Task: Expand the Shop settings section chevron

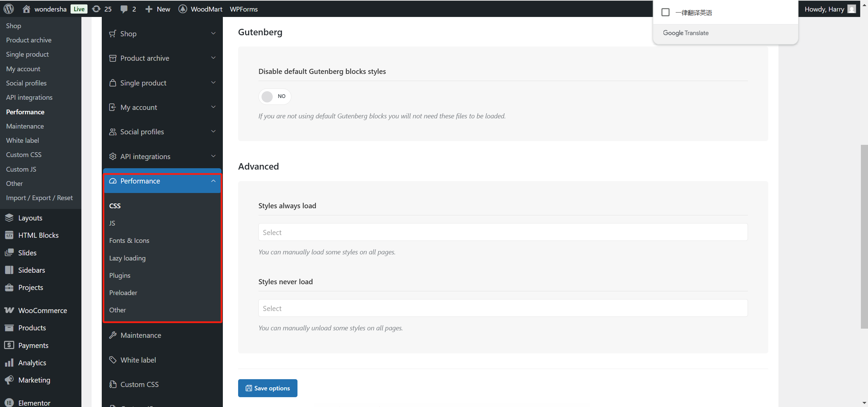Action: click(x=213, y=33)
